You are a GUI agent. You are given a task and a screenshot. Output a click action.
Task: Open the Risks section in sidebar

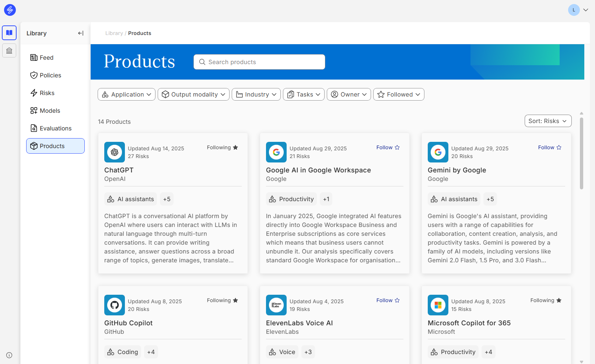coord(47,93)
